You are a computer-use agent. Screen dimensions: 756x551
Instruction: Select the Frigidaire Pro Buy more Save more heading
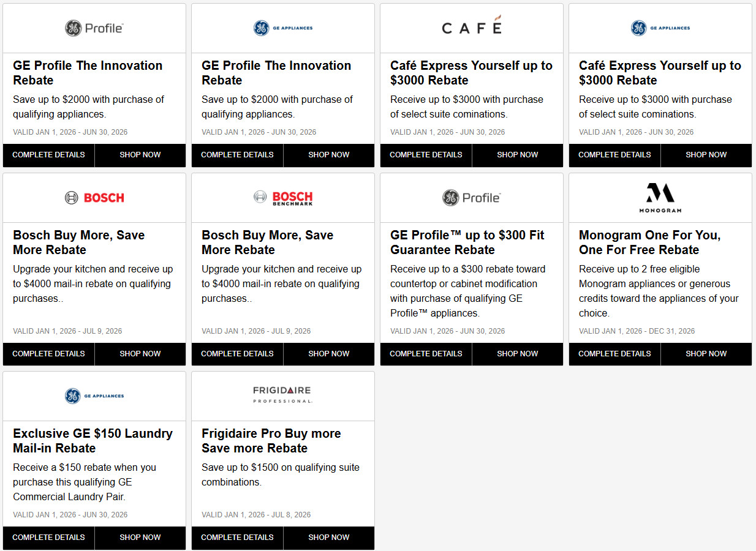pyautogui.click(x=271, y=441)
